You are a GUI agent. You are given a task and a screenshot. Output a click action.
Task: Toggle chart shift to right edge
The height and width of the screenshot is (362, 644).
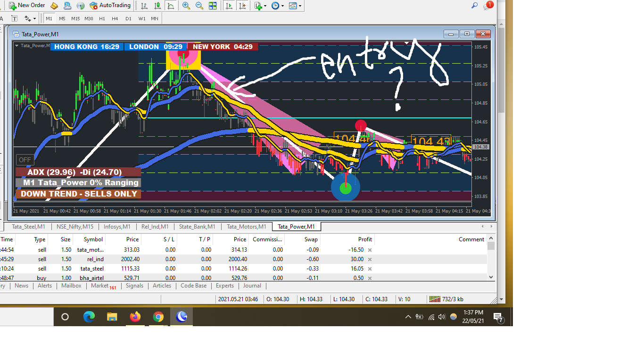point(242,6)
